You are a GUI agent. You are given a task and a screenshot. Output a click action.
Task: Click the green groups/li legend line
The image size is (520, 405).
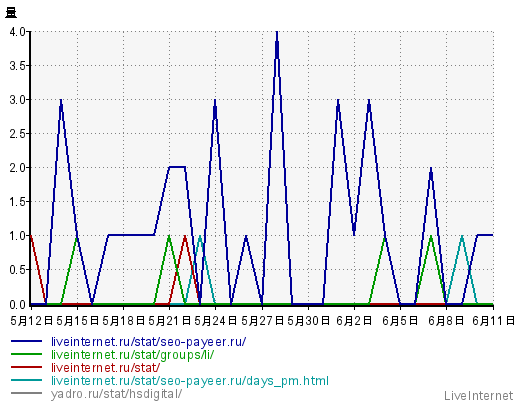[x=26, y=354]
